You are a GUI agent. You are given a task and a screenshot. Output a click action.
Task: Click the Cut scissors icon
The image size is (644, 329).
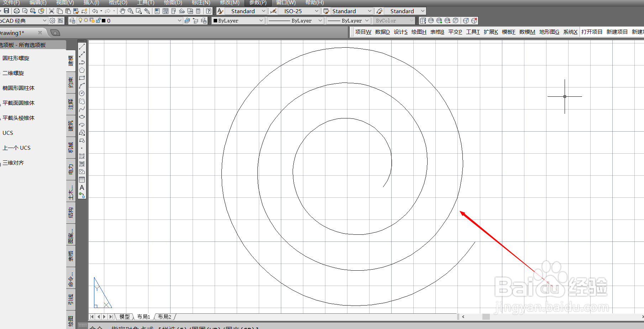coord(52,11)
